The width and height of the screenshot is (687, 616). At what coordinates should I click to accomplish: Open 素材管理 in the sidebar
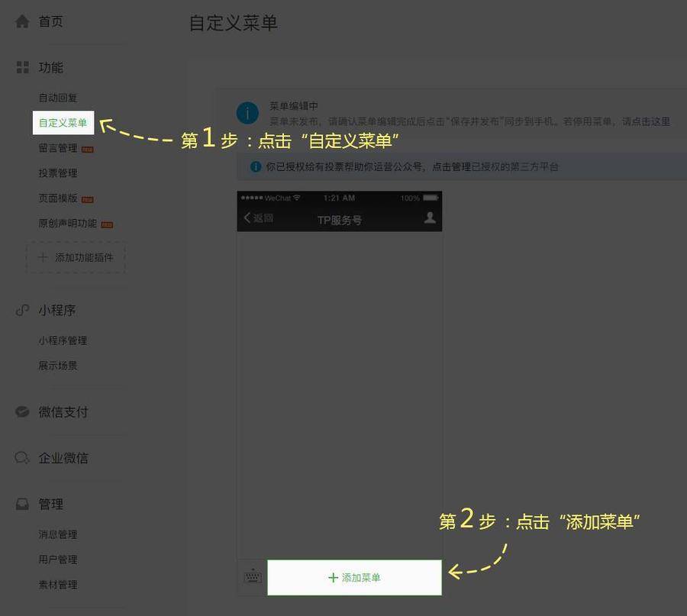(x=58, y=585)
